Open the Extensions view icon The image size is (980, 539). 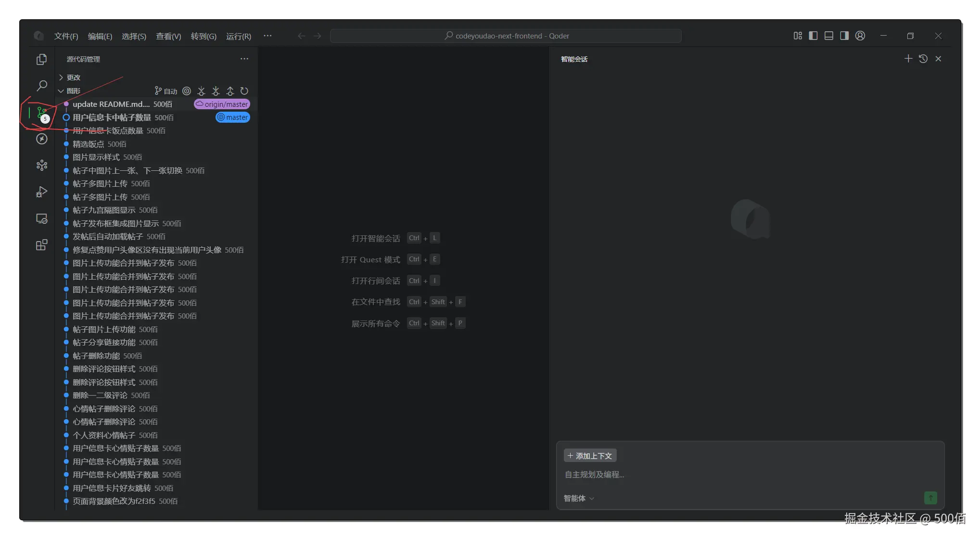click(x=42, y=245)
